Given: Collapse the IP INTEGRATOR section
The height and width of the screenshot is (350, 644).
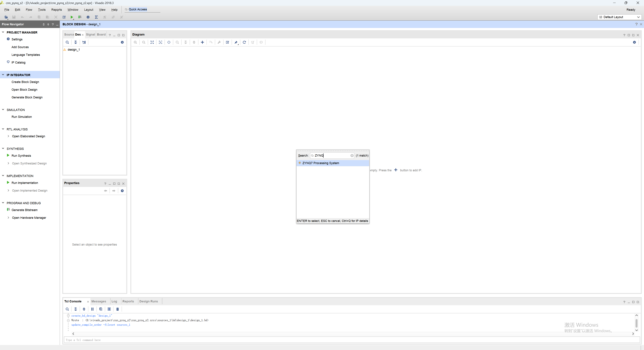Looking at the screenshot, I should point(3,75).
